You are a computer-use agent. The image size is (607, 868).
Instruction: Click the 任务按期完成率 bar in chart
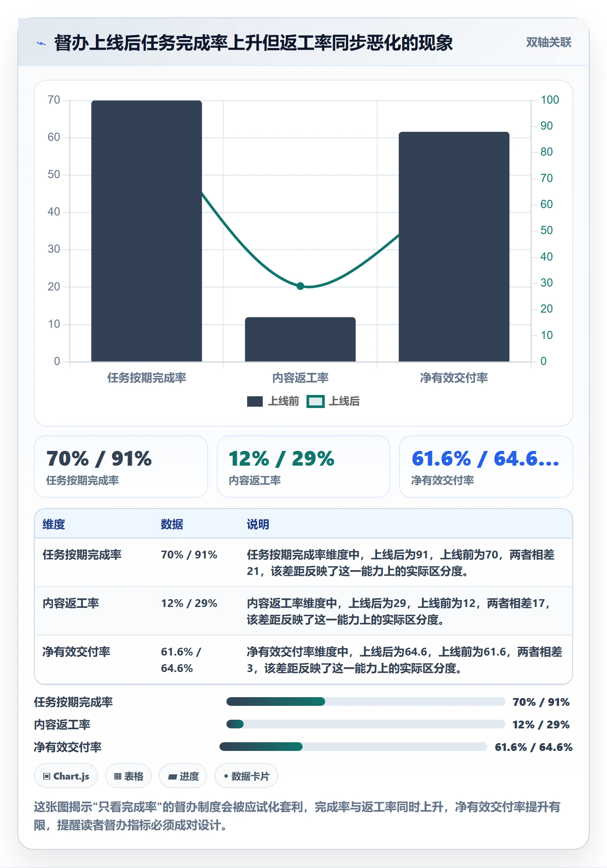tap(147, 231)
